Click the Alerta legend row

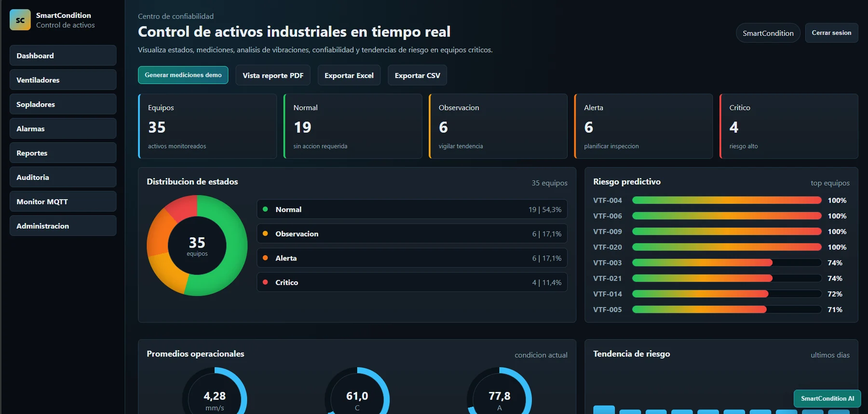click(x=412, y=258)
